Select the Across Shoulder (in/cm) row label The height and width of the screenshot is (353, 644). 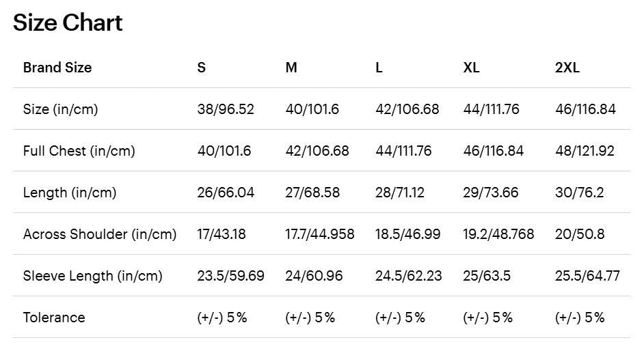pos(100,234)
